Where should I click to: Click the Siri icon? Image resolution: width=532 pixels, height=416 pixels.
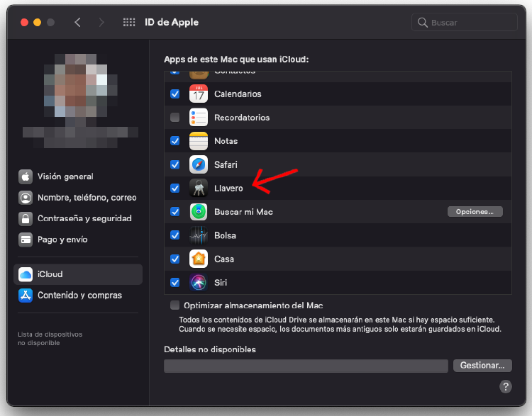click(x=199, y=283)
